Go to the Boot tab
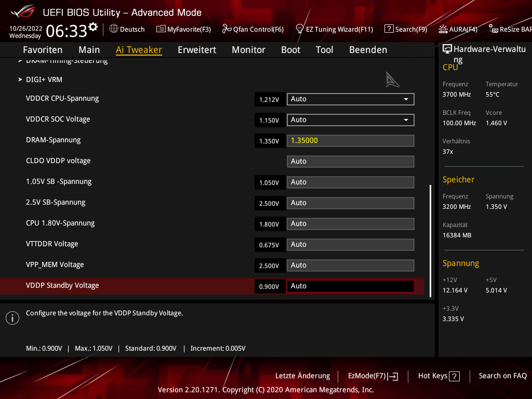This screenshot has width=532, height=399. point(291,50)
